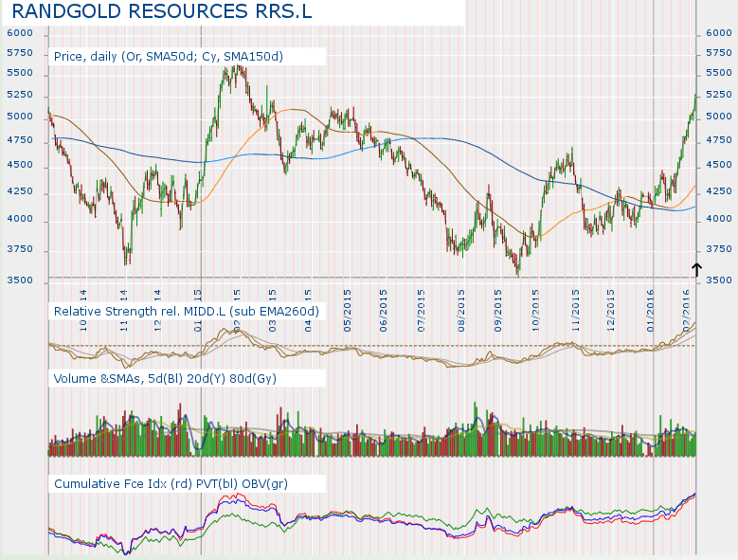Click the dashed baseline in Relative Strength panel
The image size is (738, 560).
coord(379,345)
